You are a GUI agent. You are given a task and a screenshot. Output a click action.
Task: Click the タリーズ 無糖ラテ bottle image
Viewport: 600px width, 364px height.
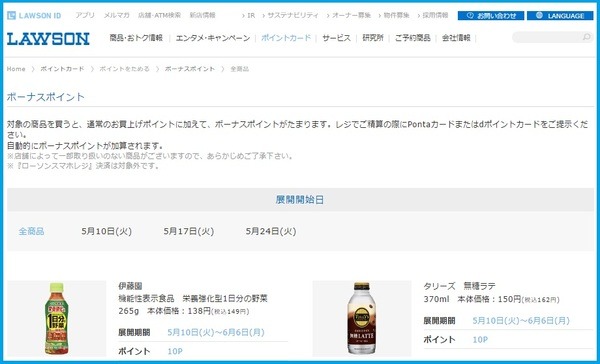pos(362,318)
